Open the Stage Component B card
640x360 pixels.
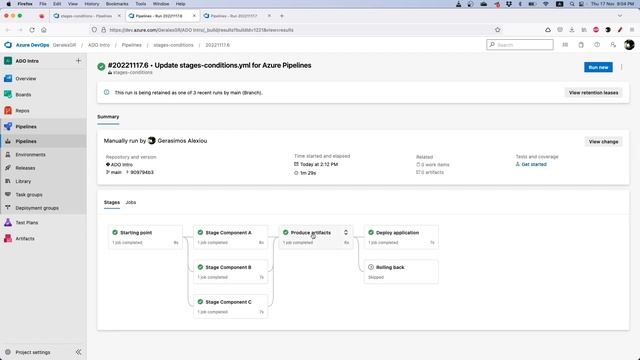(231, 272)
